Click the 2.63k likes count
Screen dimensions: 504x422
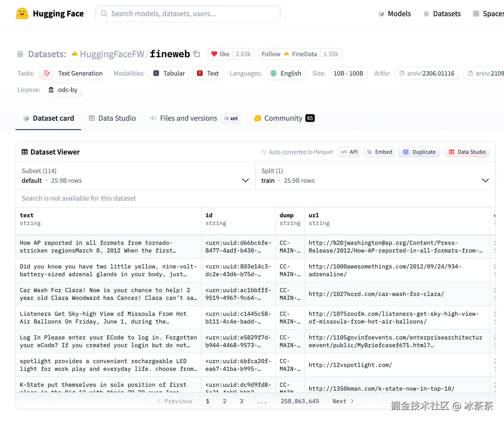[x=243, y=54]
